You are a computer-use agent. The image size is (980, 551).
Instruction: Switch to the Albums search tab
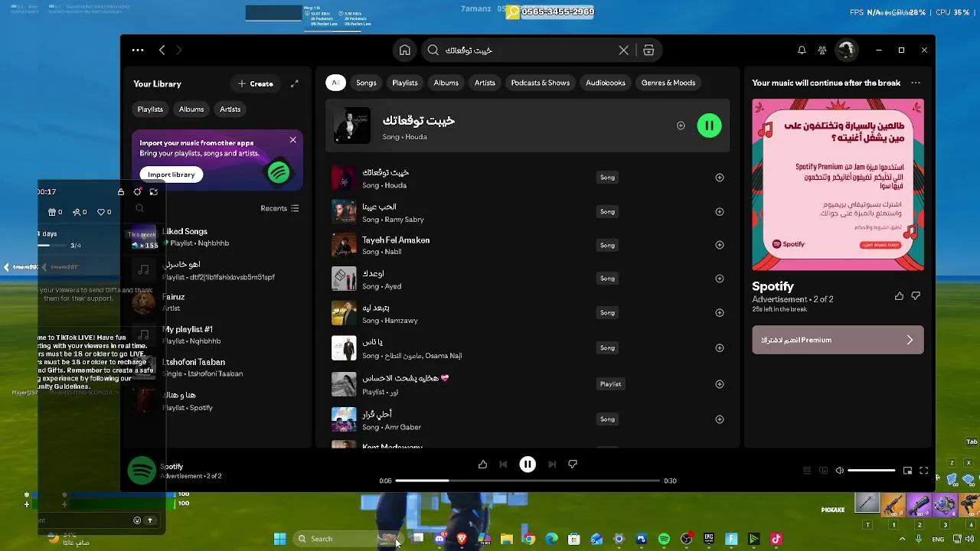[x=446, y=83]
